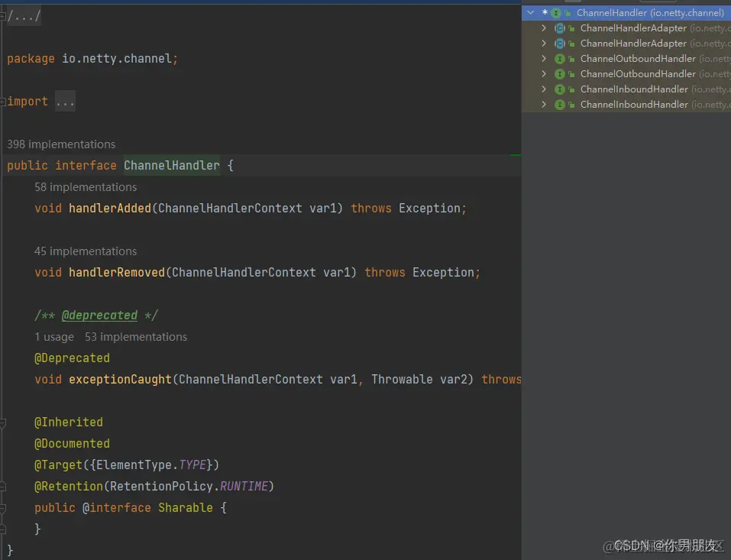Viewport: 731px width, 560px height.
Task: Click the TYPE constant in ElementType.TYPE
Action: tap(192, 465)
